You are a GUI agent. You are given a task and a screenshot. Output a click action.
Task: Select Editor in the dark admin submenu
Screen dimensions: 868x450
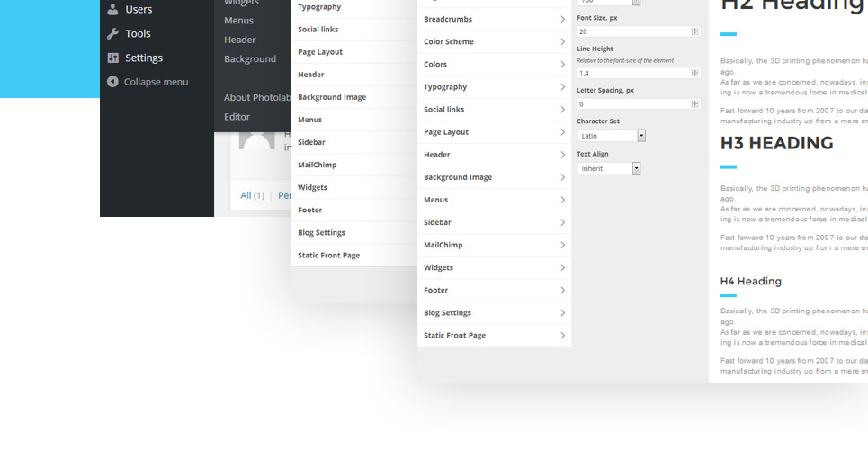[x=237, y=117]
